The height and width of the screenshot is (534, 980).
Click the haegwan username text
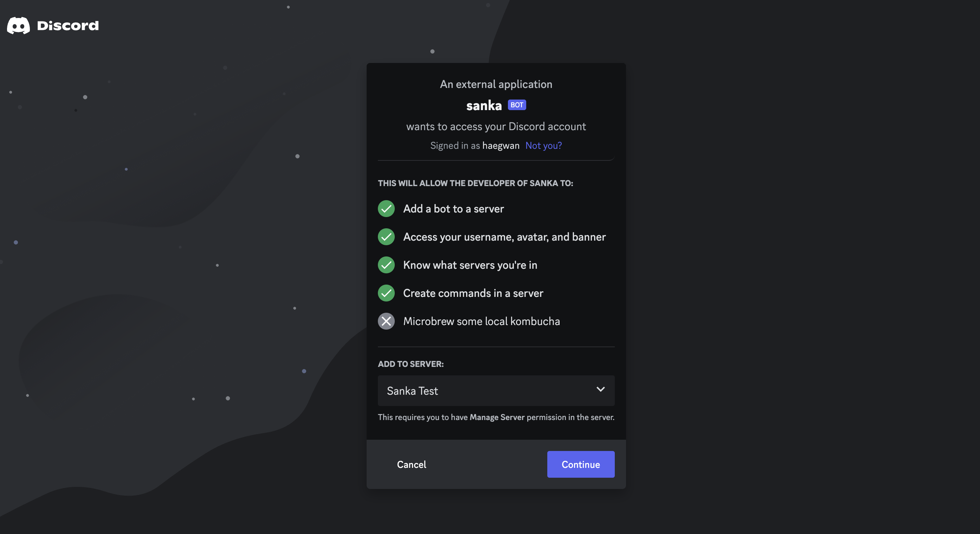(x=501, y=145)
